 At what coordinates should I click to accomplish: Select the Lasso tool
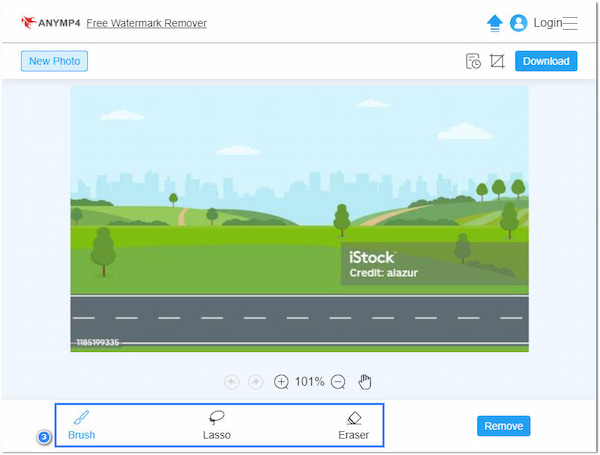pos(217,425)
